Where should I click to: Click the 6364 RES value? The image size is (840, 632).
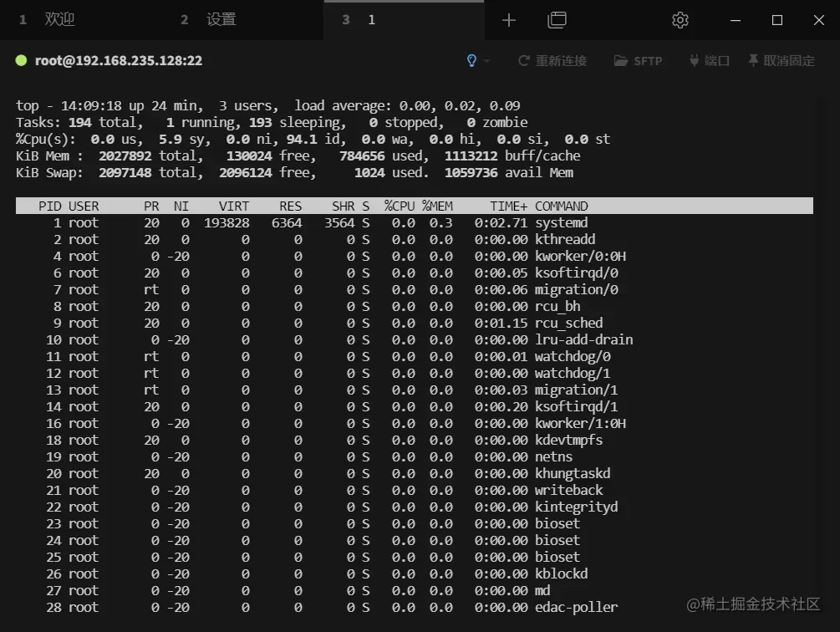click(287, 223)
